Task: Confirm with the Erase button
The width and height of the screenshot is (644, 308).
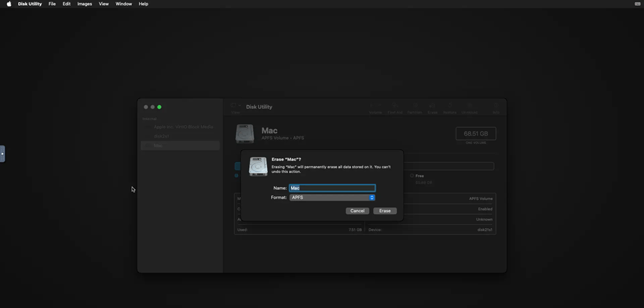Action: coord(385,211)
